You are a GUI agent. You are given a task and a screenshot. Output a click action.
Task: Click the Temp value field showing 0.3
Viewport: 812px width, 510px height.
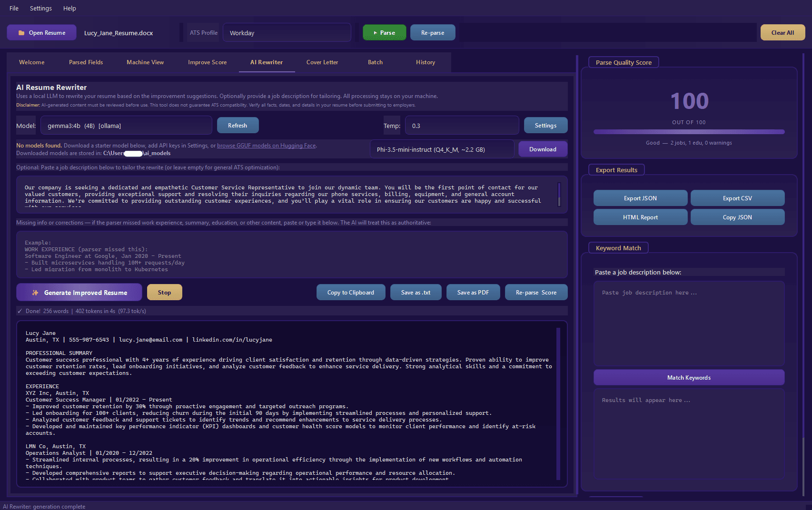(462, 126)
